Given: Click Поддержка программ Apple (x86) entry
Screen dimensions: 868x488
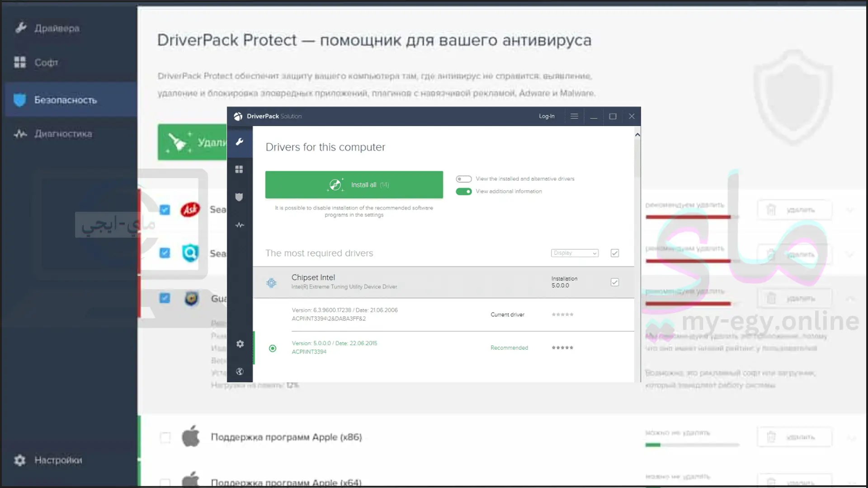Looking at the screenshot, I should (x=287, y=437).
